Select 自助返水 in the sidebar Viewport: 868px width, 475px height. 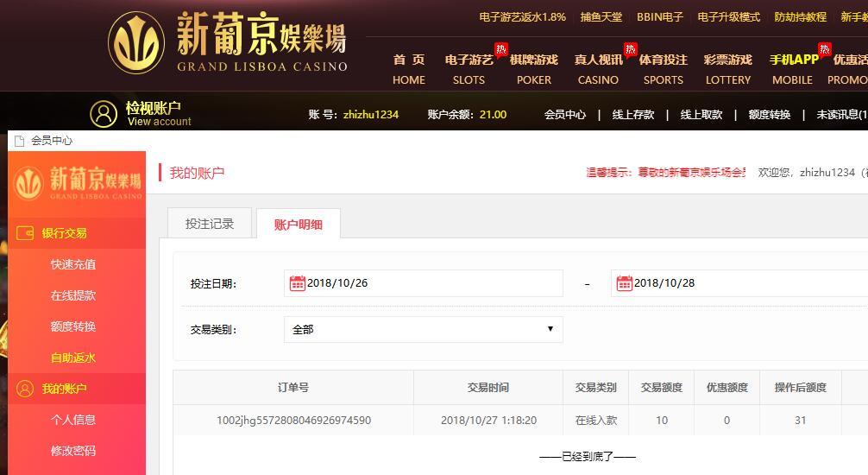[73, 358]
